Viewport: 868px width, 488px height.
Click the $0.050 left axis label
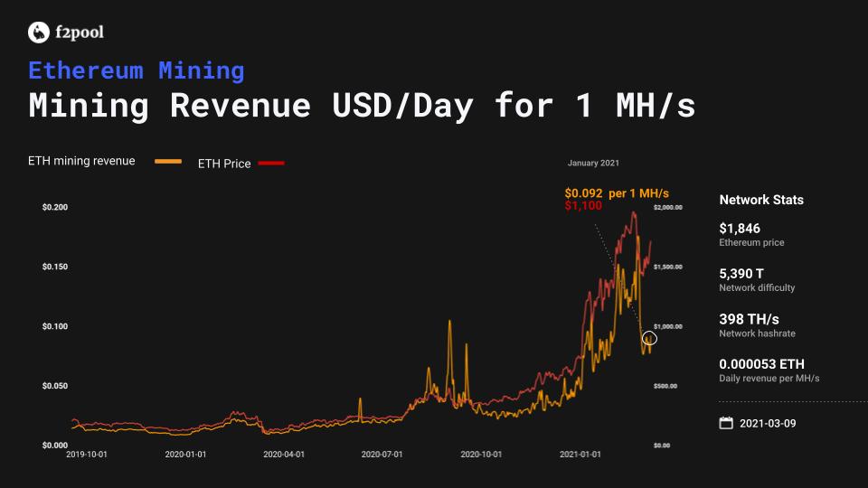pos(55,386)
